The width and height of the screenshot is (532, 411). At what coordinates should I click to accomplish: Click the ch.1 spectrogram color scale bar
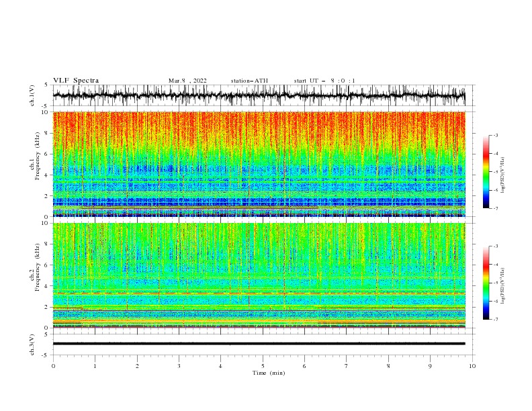tap(486, 171)
